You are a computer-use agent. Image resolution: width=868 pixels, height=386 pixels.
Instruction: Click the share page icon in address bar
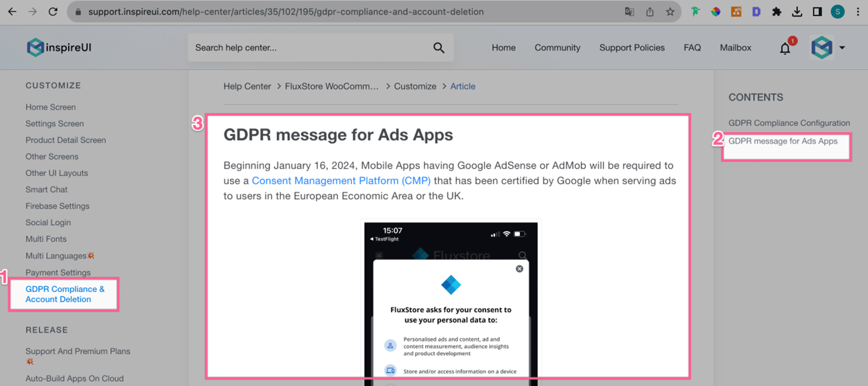pyautogui.click(x=649, y=11)
